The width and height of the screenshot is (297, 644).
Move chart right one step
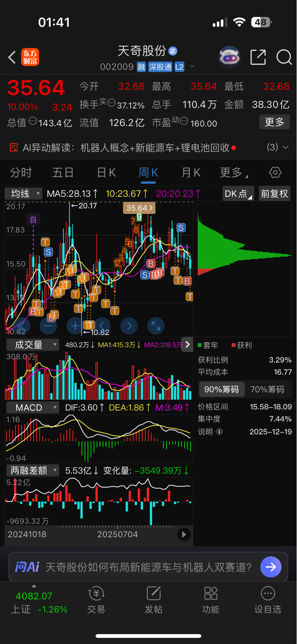click(129, 326)
